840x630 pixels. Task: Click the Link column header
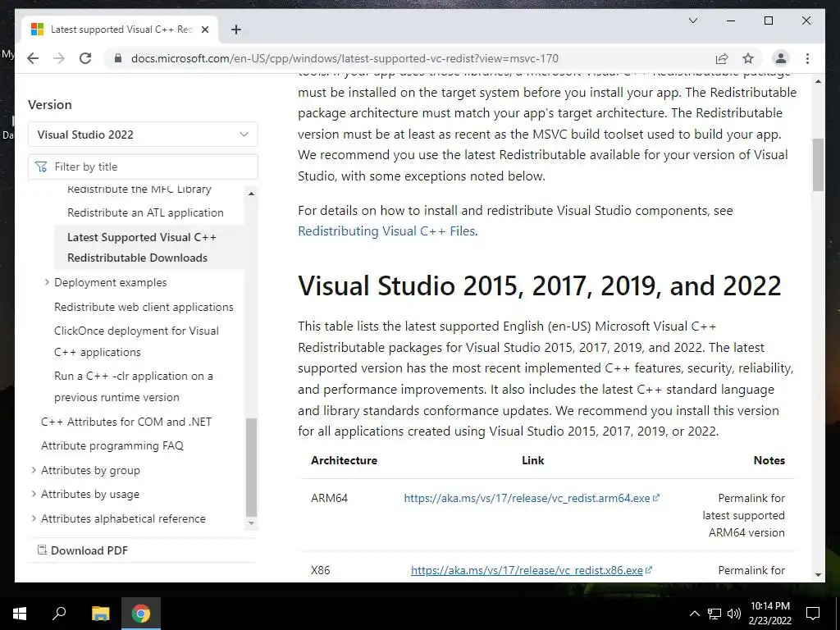coord(532,460)
